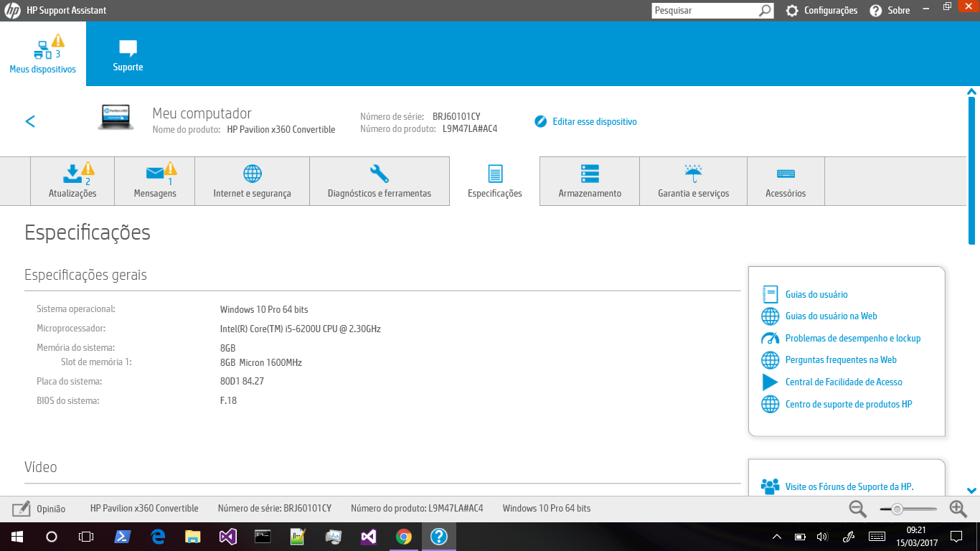980x551 pixels.
Task: Click the search magnifier icon
Action: [765, 11]
